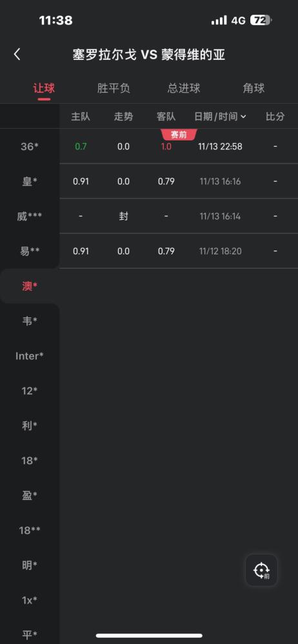The height and width of the screenshot is (644, 298).
Task: Tap the signal strength bars icon
Action: [x=219, y=20]
